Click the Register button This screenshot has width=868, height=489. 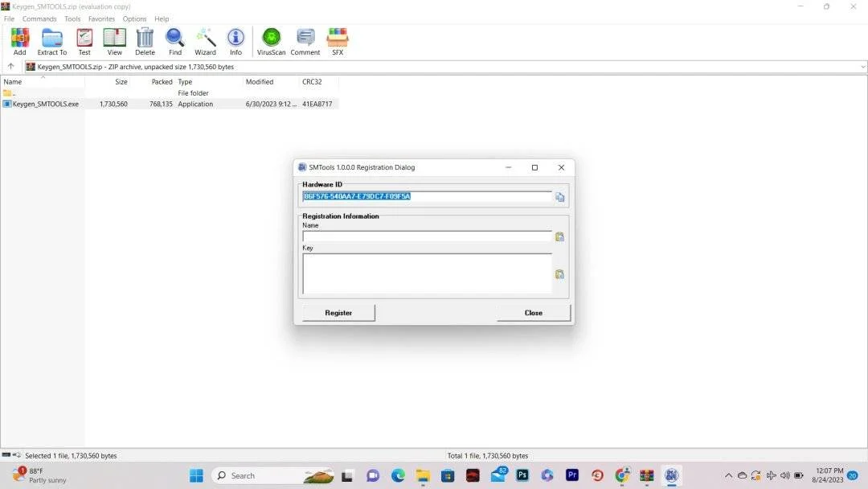[339, 313]
